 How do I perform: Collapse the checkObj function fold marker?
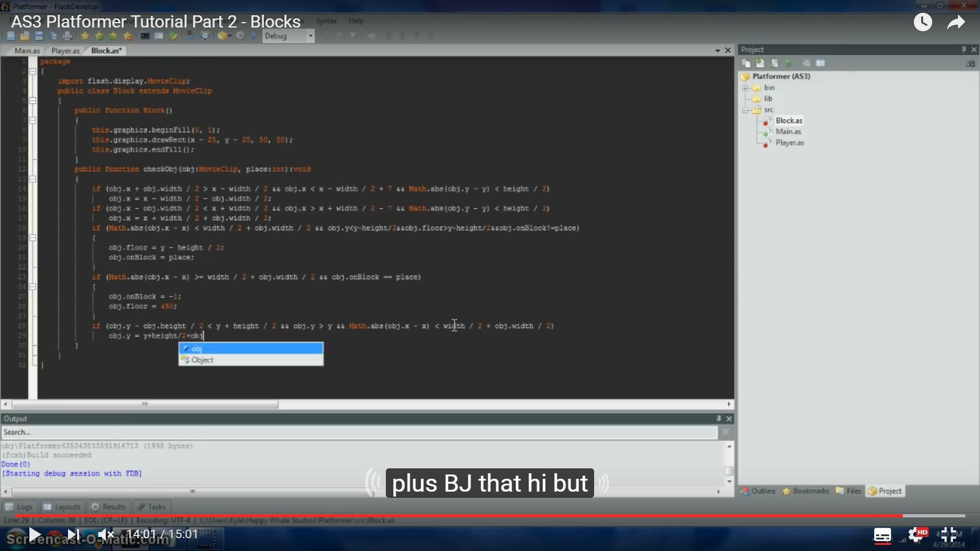(32, 179)
